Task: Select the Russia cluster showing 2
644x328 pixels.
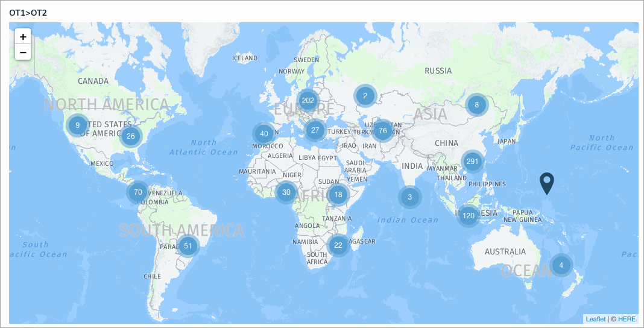Action: [365, 96]
